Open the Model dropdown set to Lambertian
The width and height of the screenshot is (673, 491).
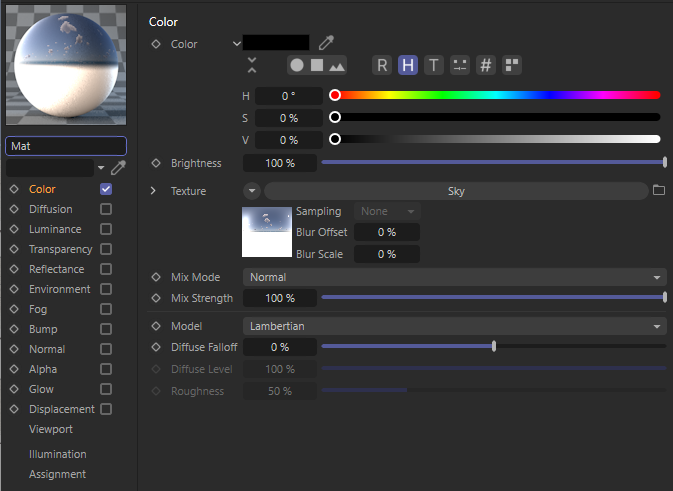(454, 326)
